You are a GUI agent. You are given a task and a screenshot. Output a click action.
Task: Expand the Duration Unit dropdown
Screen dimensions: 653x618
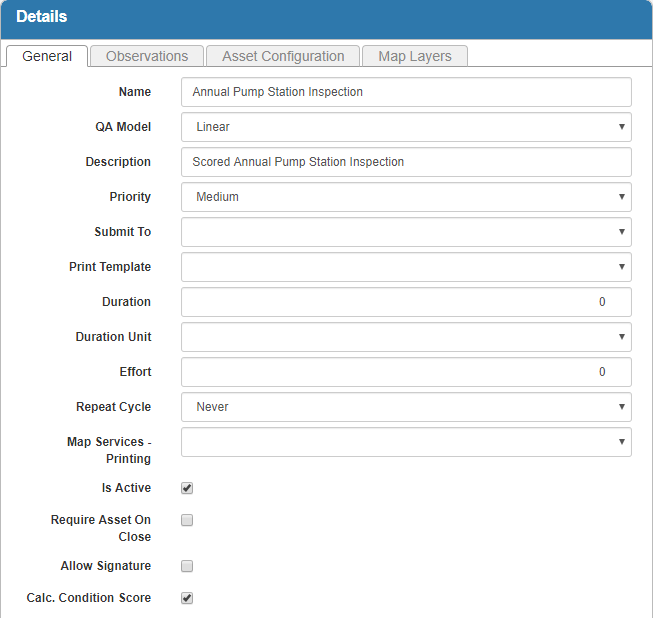pyautogui.click(x=406, y=337)
